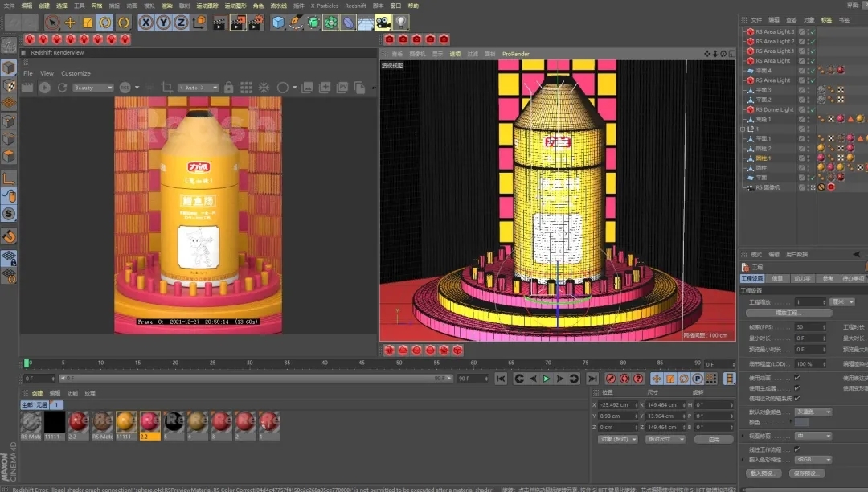Open the 绝对尺寸 size dropdown

point(666,439)
